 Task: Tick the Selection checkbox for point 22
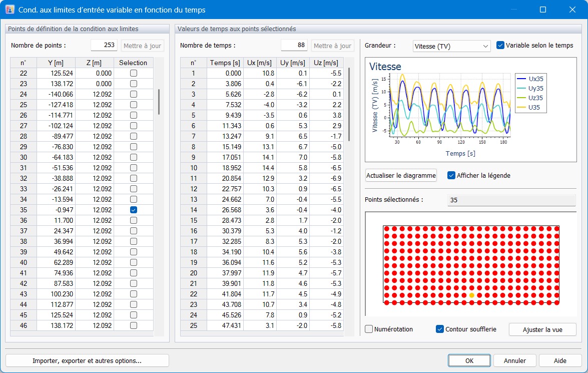click(x=134, y=73)
